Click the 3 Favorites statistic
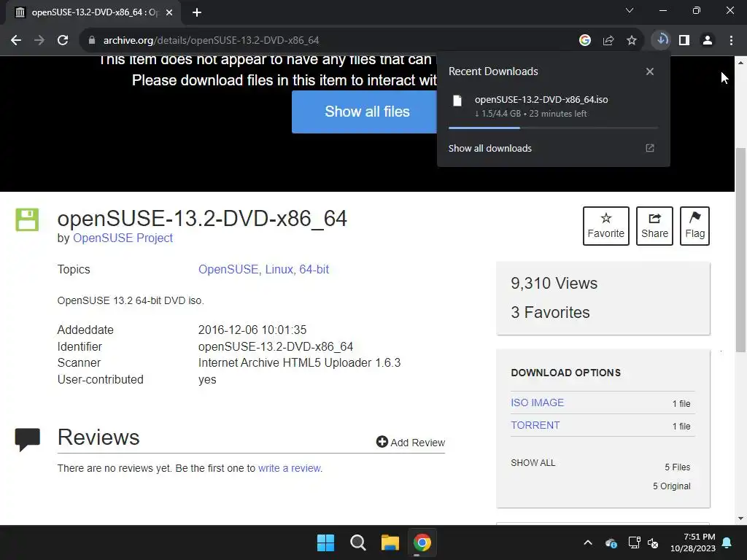 (550, 312)
